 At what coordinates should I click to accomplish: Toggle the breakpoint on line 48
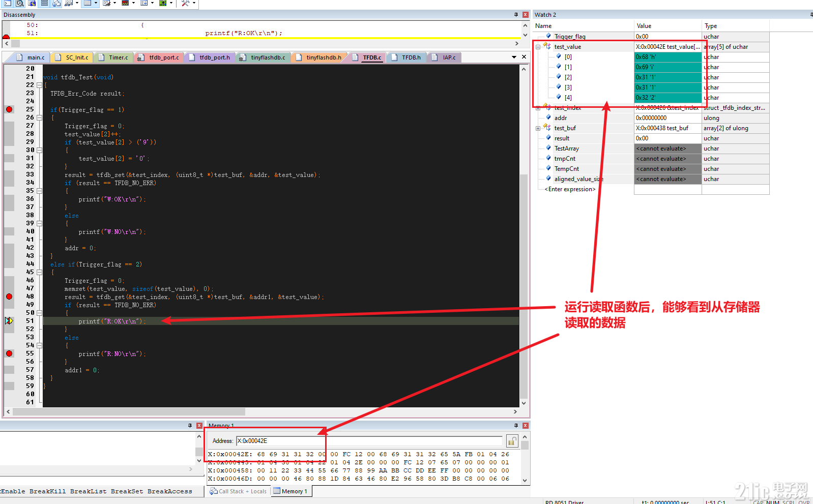point(9,297)
